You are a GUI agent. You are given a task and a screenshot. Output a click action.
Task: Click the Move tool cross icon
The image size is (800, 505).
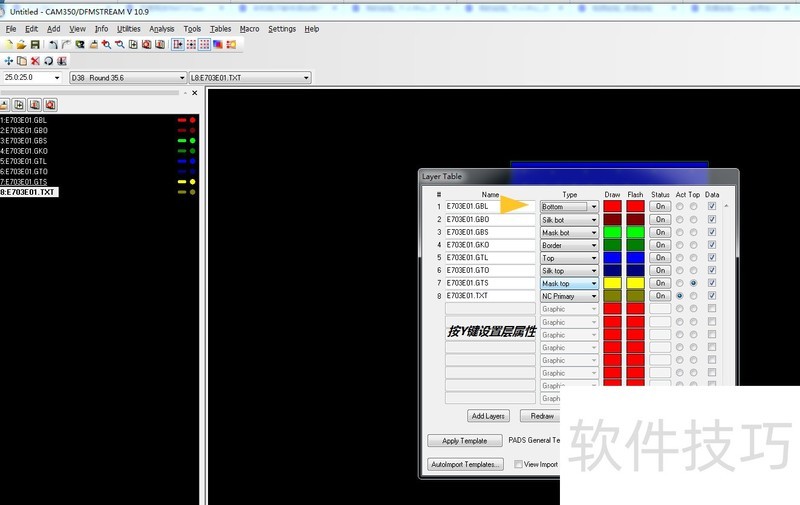click(x=9, y=61)
